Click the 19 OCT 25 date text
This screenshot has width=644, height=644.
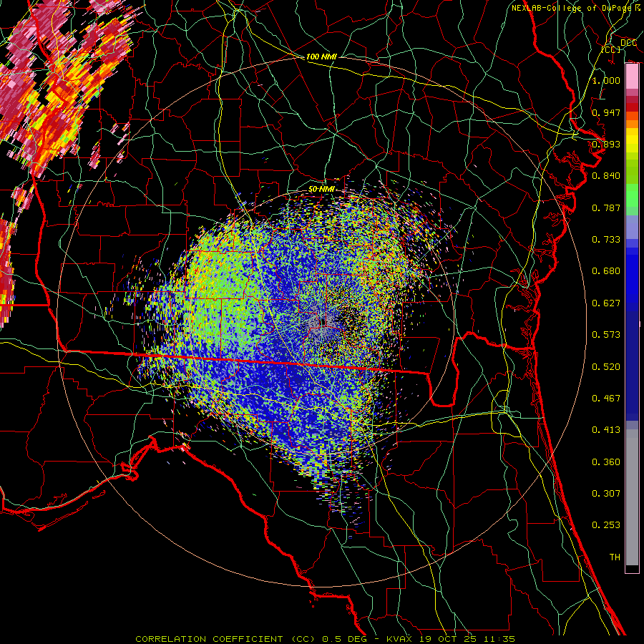pos(448,639)
